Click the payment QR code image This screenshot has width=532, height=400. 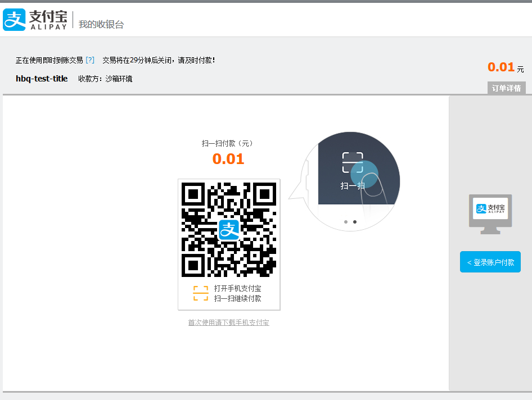[229, 229]
